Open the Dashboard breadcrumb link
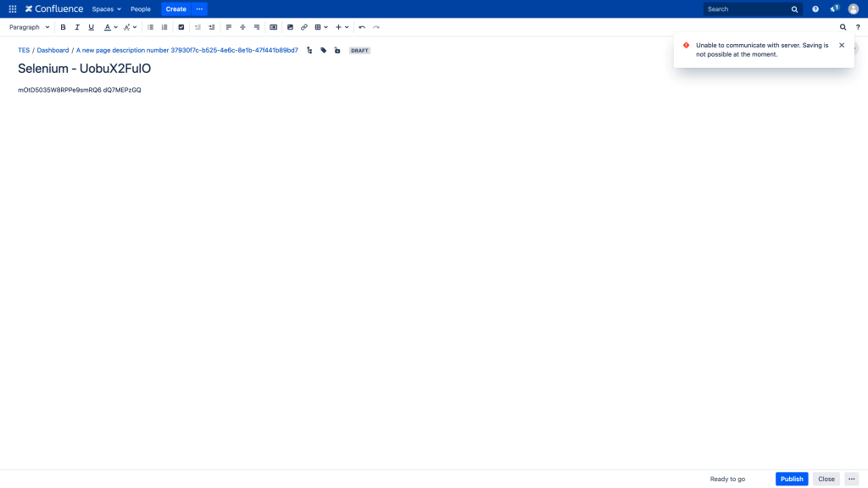The image size is (868, 488). (x=53, y=50)
